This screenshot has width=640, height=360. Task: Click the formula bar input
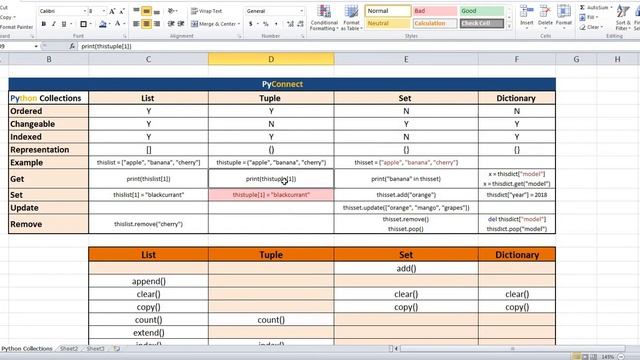tap(359, 47)
